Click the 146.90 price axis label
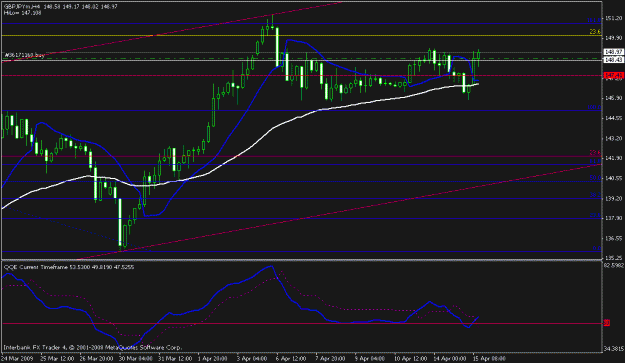The height and width of the screenshot is (363, 625). tap(613, 98)
